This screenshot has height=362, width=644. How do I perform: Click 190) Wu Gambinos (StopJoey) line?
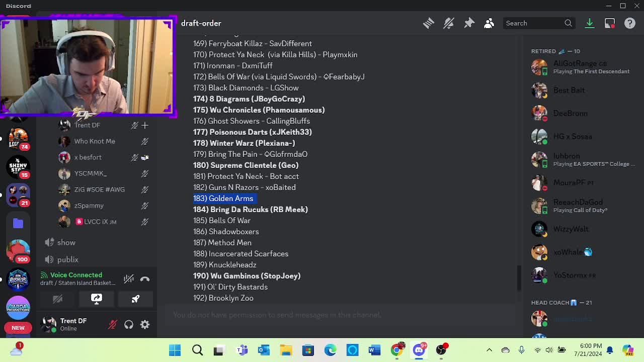247,276
